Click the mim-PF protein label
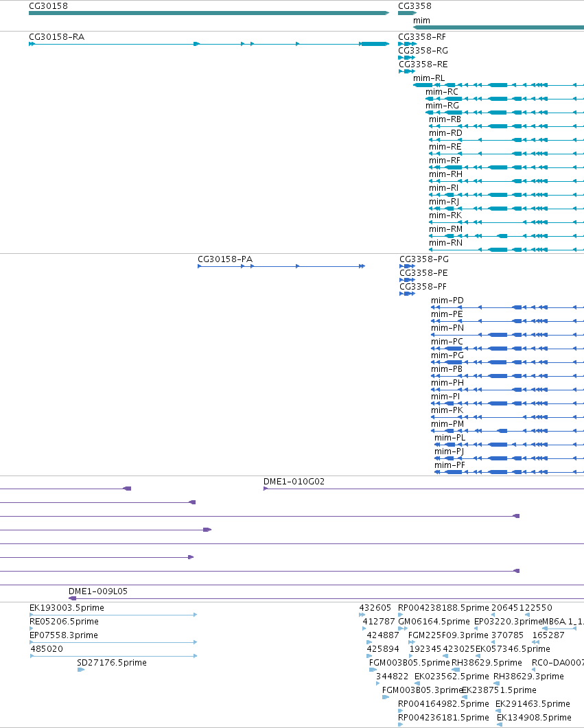Viewport: 584px width, 728px height. click(450, 465)
